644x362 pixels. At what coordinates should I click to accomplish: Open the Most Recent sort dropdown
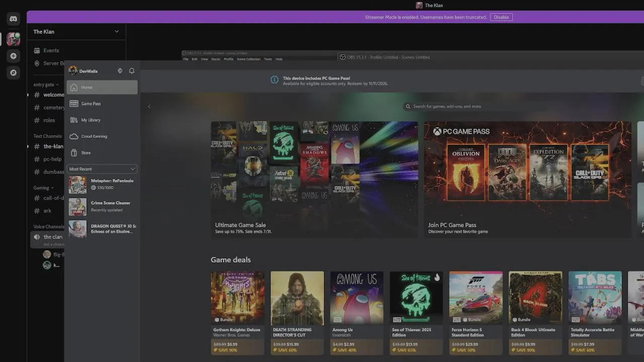[x=102, y=169]
